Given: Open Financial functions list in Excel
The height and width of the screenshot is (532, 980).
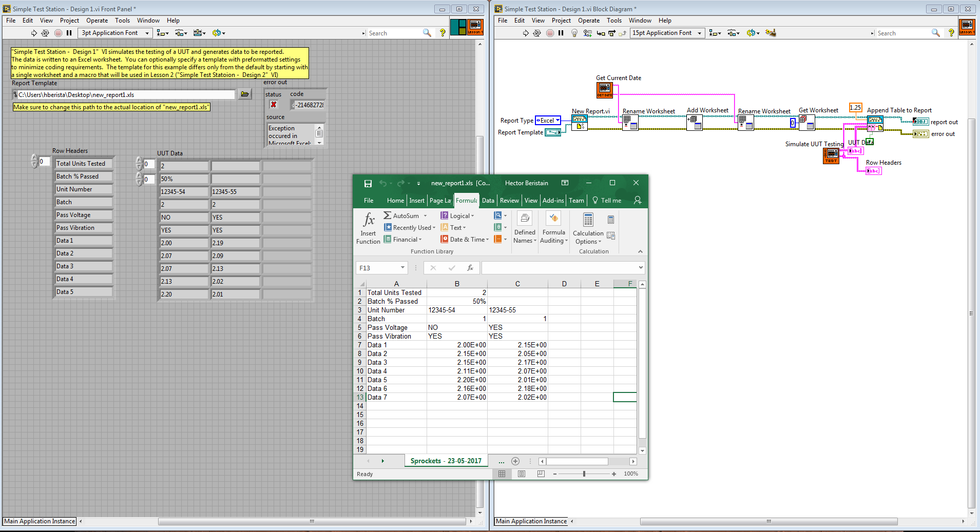Looking at the screenshot, I should tap(403, 240).
